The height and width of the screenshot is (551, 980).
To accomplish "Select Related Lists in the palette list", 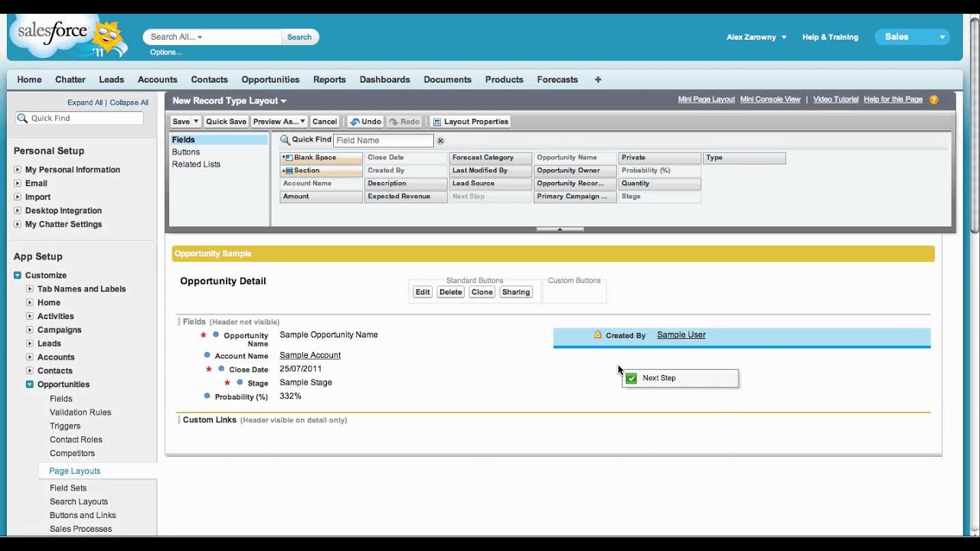I will 196,165.
